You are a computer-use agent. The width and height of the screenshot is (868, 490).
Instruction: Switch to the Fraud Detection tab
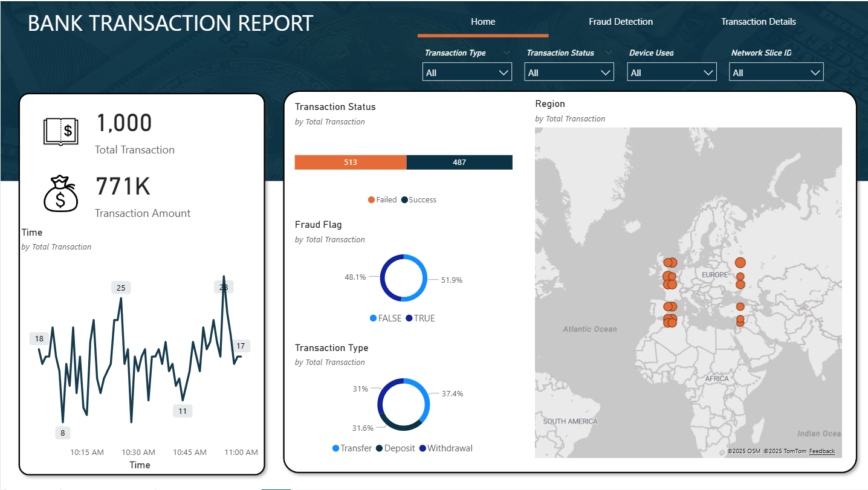tap(621, 22)
